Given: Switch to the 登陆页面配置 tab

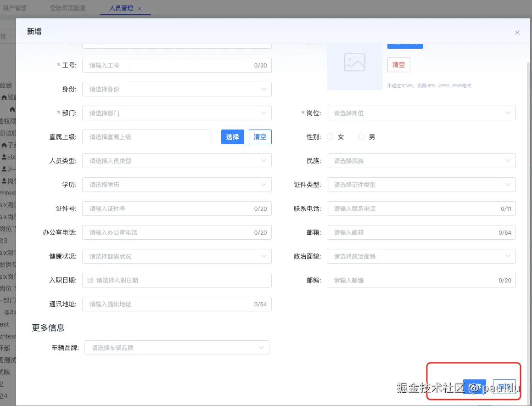Looking at the screenshot, I should click(x=68, y=8).
